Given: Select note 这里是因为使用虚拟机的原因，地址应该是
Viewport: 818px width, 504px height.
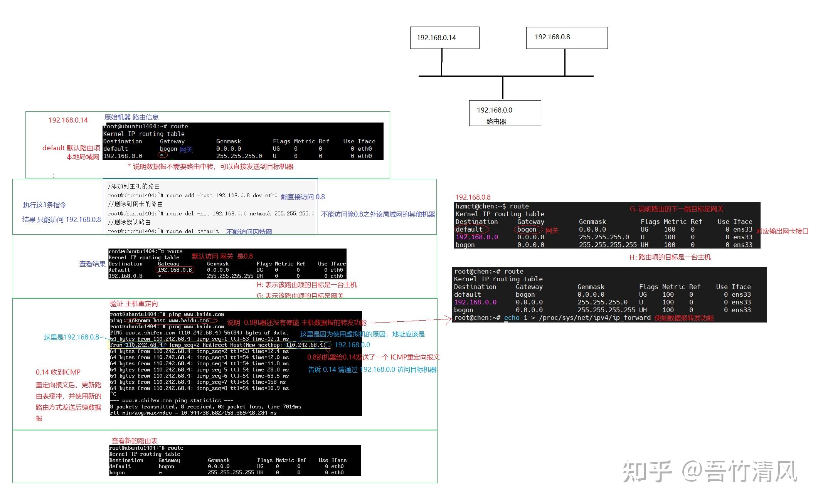Looking at the screenshot, I should click(362, 334).
